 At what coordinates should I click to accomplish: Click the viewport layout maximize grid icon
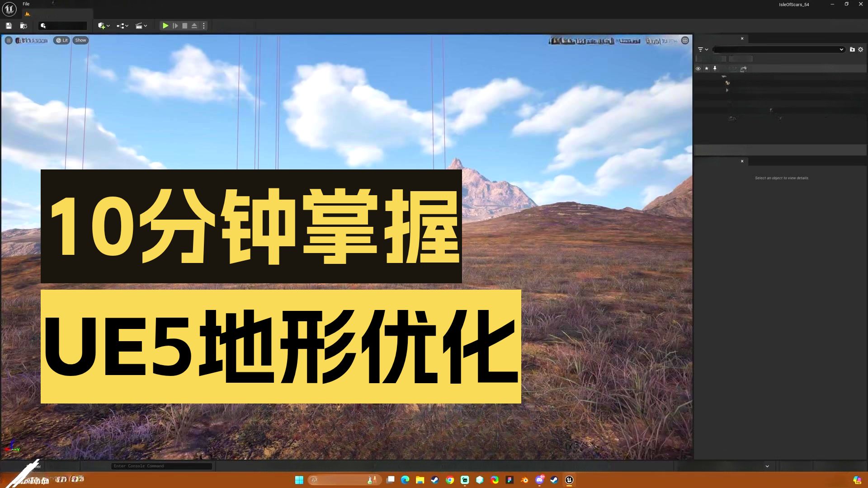click(685, 40)
